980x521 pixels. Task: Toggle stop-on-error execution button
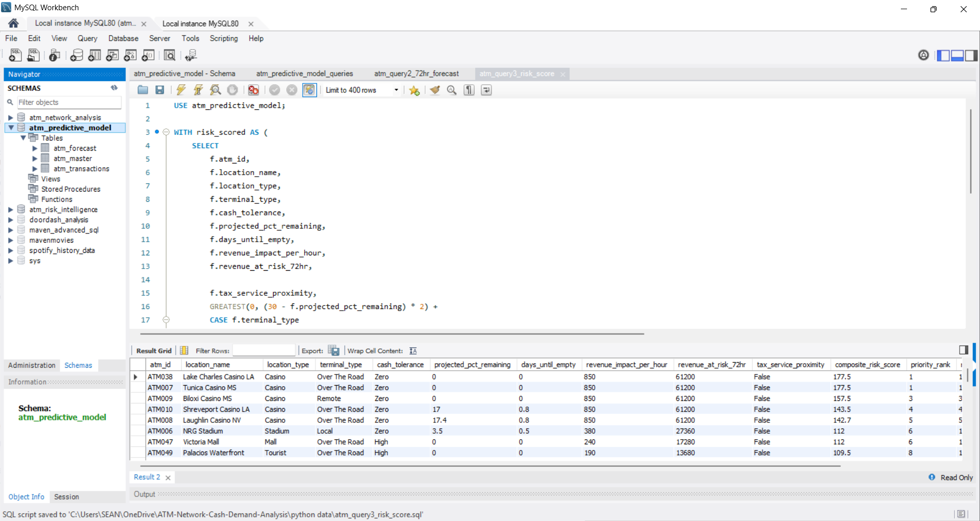(x=253, y=90)
